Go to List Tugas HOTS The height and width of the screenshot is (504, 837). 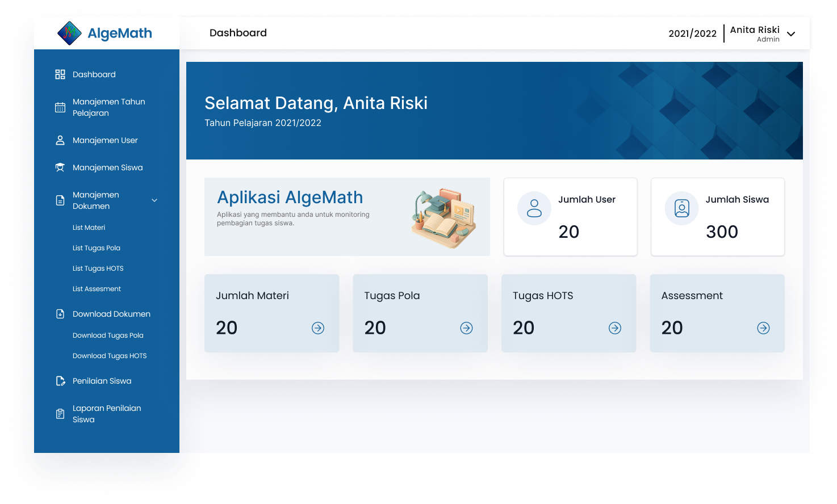pyautogui.click(x=98, y=268)
